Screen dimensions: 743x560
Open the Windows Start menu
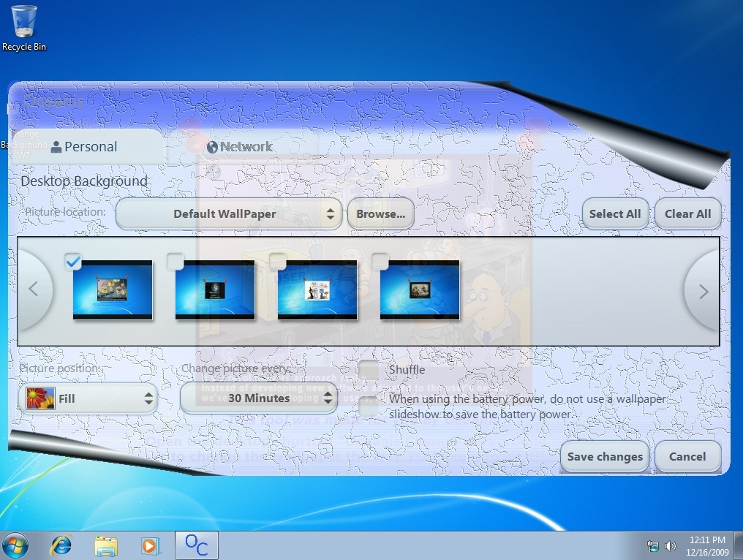(x=15, y=546)
